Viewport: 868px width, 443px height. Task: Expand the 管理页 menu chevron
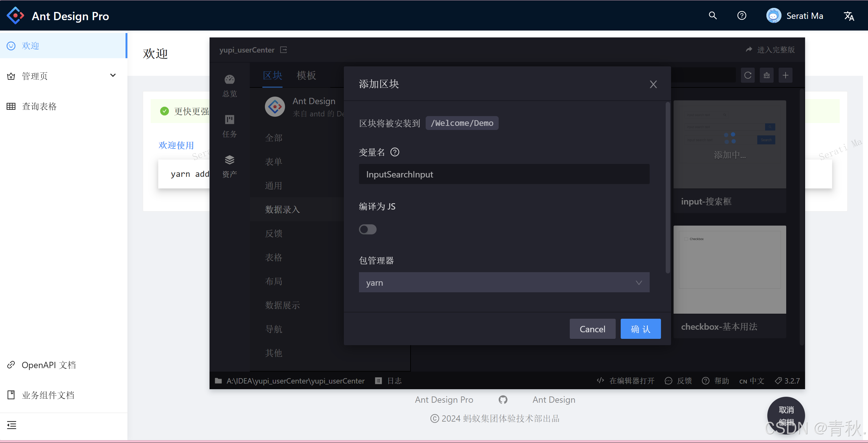113,76
